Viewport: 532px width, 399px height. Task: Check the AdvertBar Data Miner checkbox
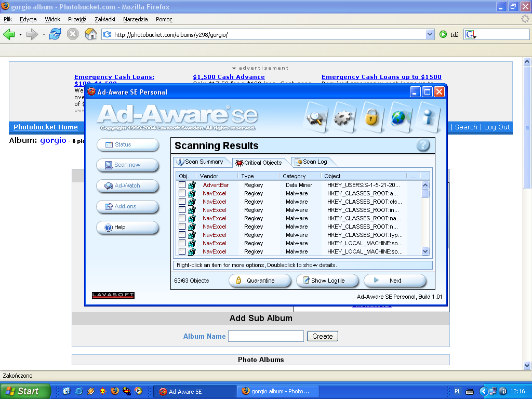coord(182,184)
